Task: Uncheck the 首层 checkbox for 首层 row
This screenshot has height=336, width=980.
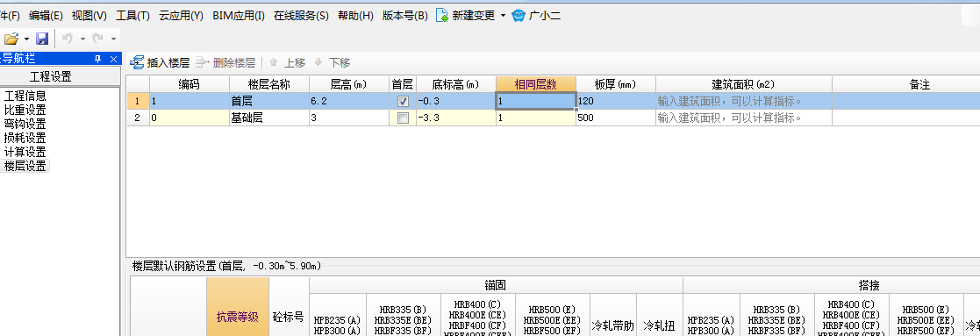Action: point(403,101)
